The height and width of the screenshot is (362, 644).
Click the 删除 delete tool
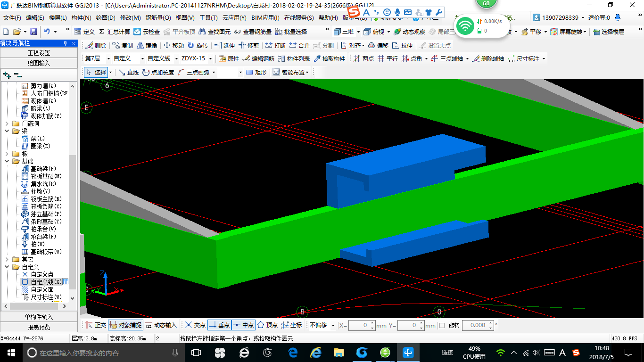[96, 45]
